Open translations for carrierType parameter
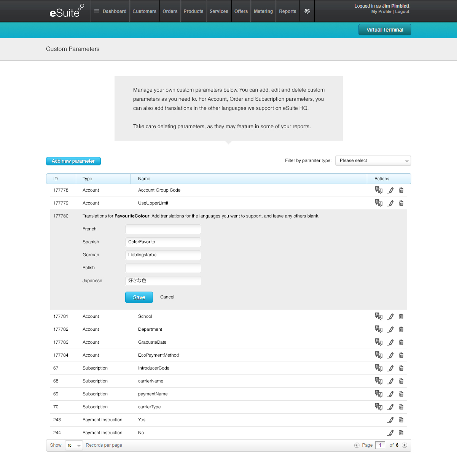Image resolution: width=457 pixels, height=476 pixels. (x=378, y=407)
